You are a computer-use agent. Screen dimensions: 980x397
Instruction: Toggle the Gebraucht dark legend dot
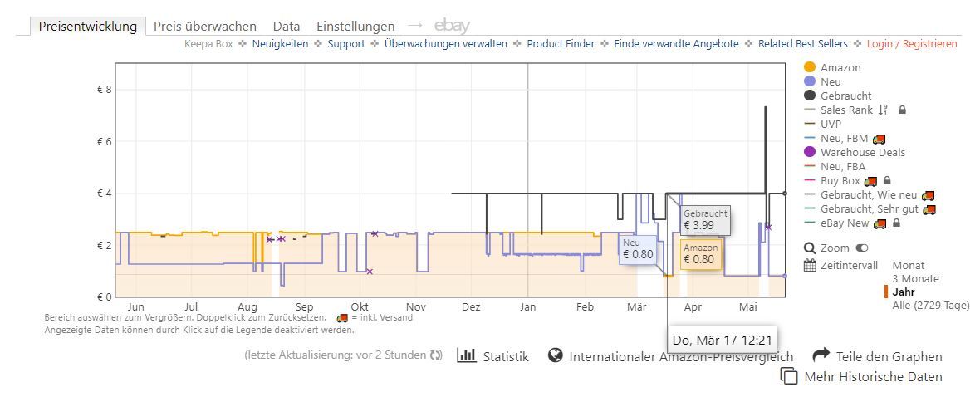810,96
